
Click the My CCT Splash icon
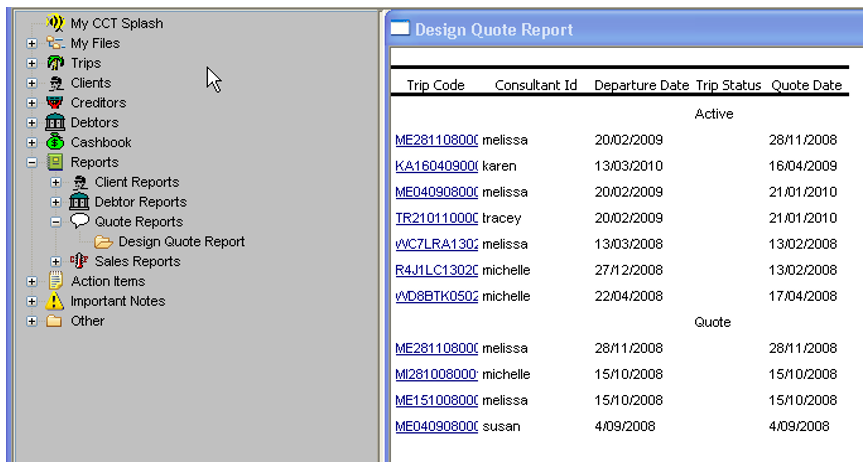coord(55,23)
